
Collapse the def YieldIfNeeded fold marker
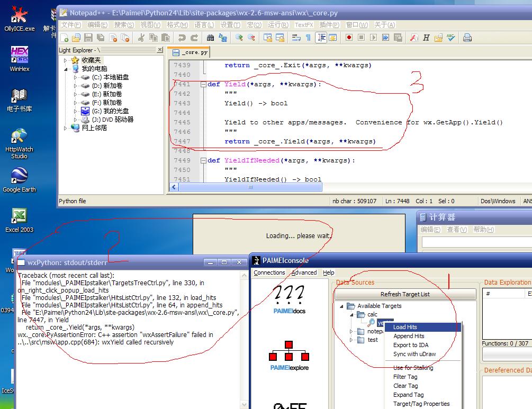(203, 160)
